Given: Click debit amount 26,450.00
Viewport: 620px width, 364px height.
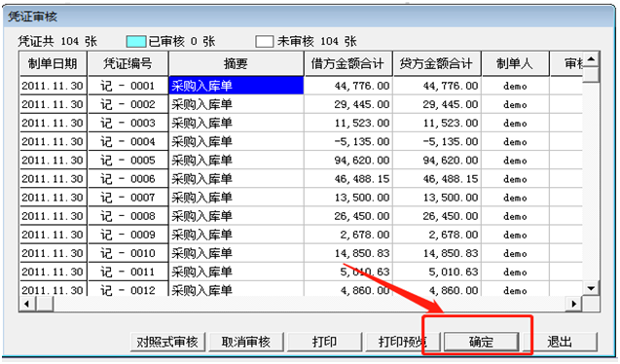Looking at the screenshot, I should point(362,216).
